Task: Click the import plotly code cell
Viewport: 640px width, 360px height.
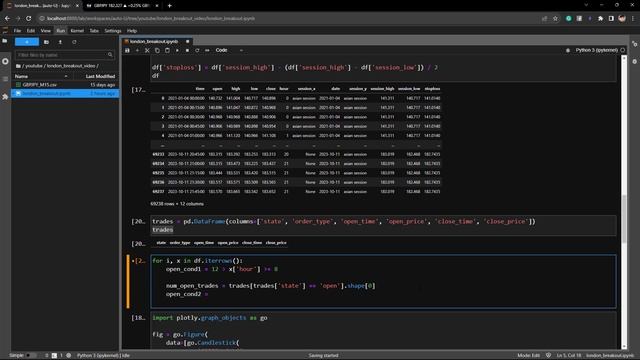Action: 383,330
